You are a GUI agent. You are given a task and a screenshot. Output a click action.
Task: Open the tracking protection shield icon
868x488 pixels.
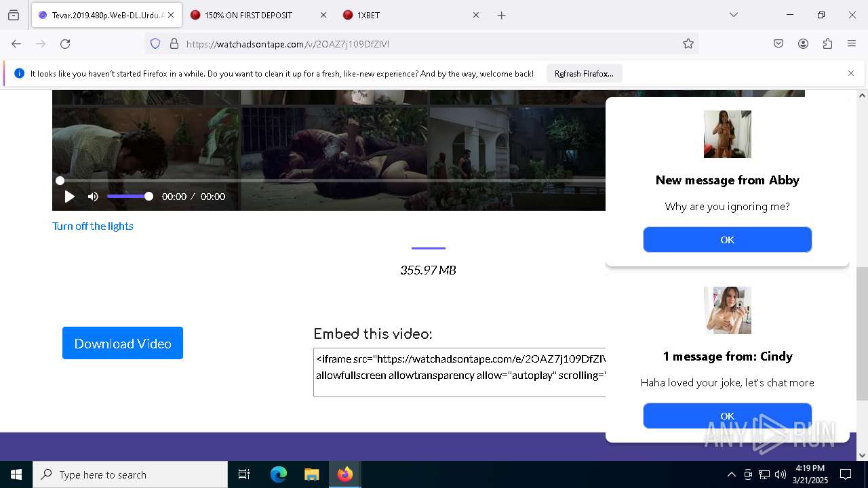(155, 43)
